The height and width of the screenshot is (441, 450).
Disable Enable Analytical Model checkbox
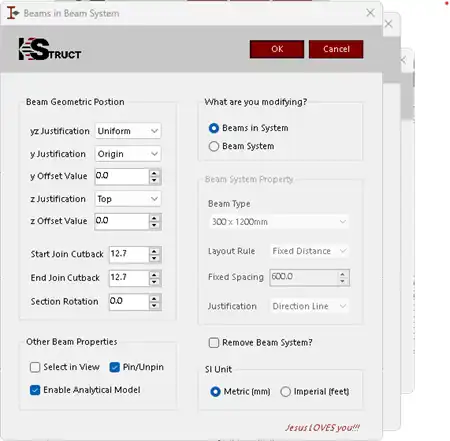[x=35, y=390]
